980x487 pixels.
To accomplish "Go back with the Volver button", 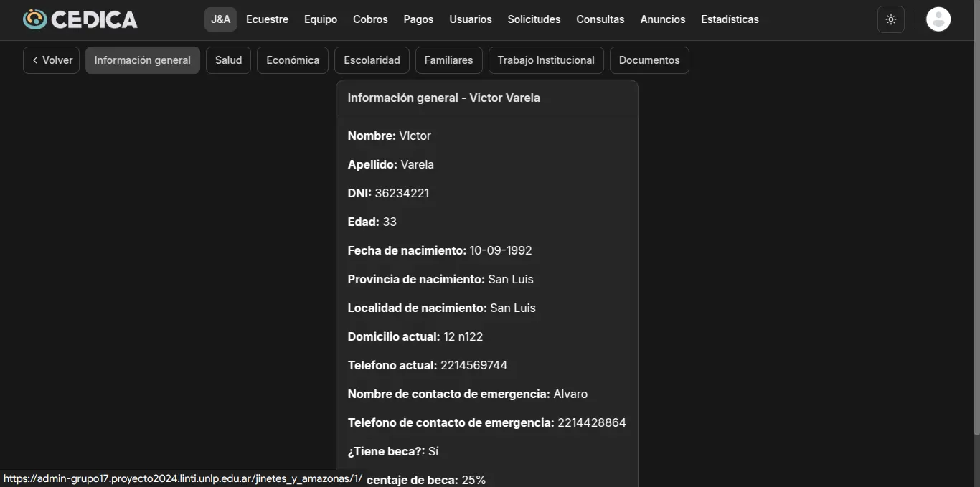I will 52,60.
